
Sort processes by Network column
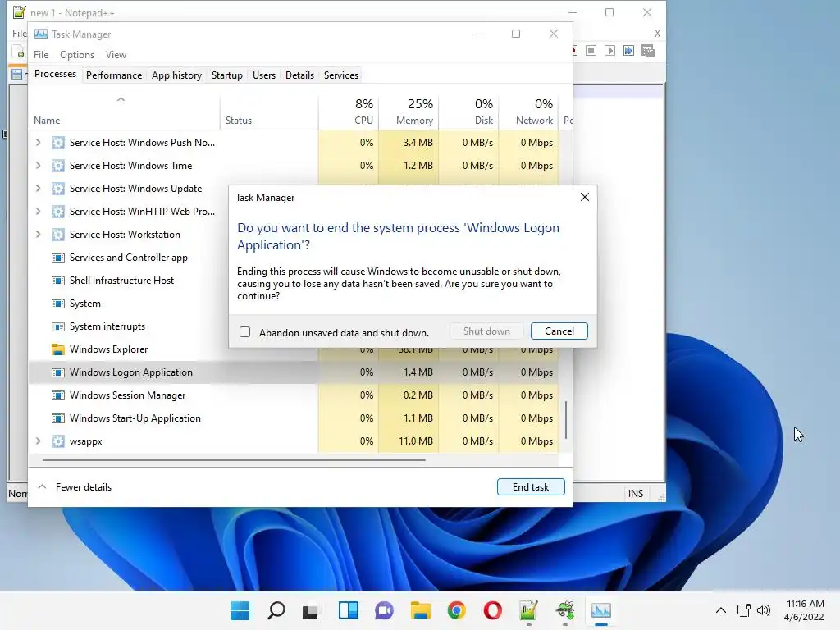pos(529,112)
